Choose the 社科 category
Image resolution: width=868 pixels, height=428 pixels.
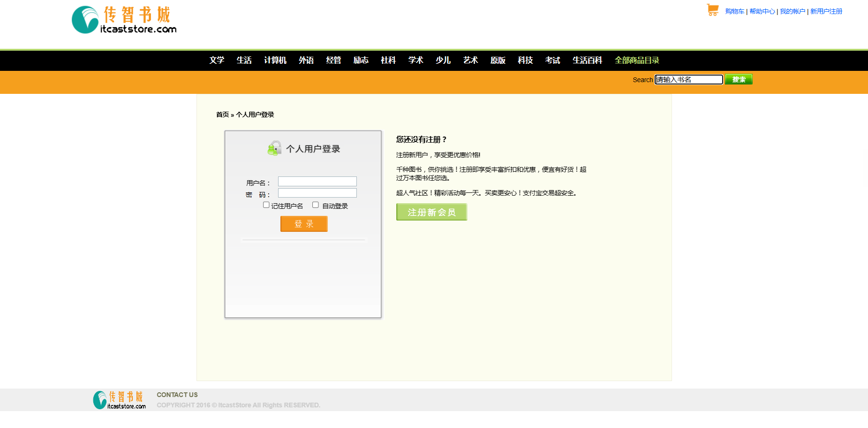388,60
